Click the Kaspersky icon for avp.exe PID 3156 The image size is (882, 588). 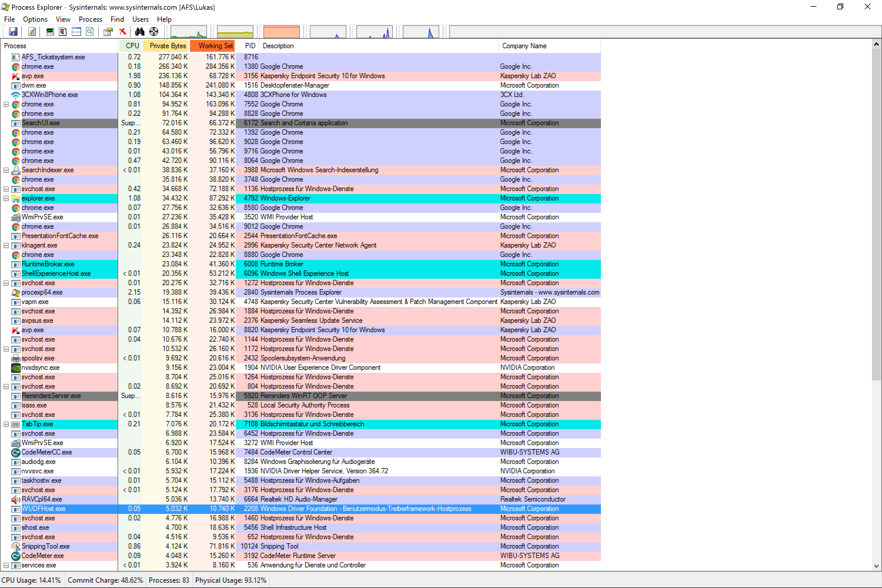(x=16, y=76)
